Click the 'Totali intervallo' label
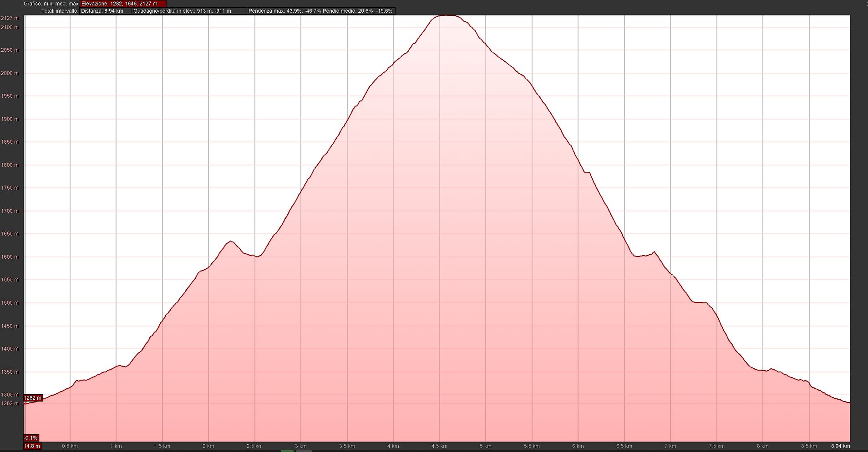868x452 pixels. point(60,11)
